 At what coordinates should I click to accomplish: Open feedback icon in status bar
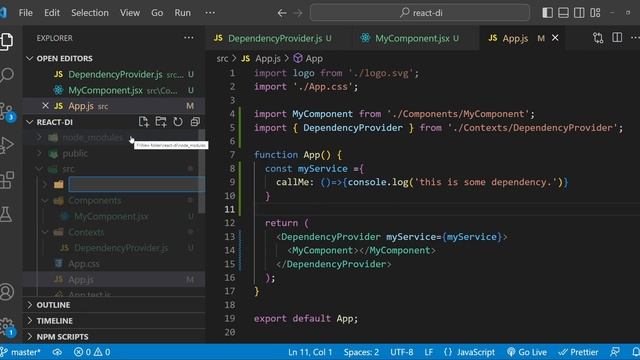click(x=615, y=352)
